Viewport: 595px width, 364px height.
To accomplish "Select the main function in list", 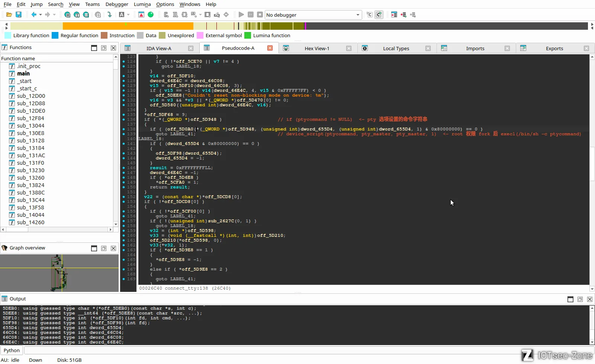I will (x=23, y=74).
